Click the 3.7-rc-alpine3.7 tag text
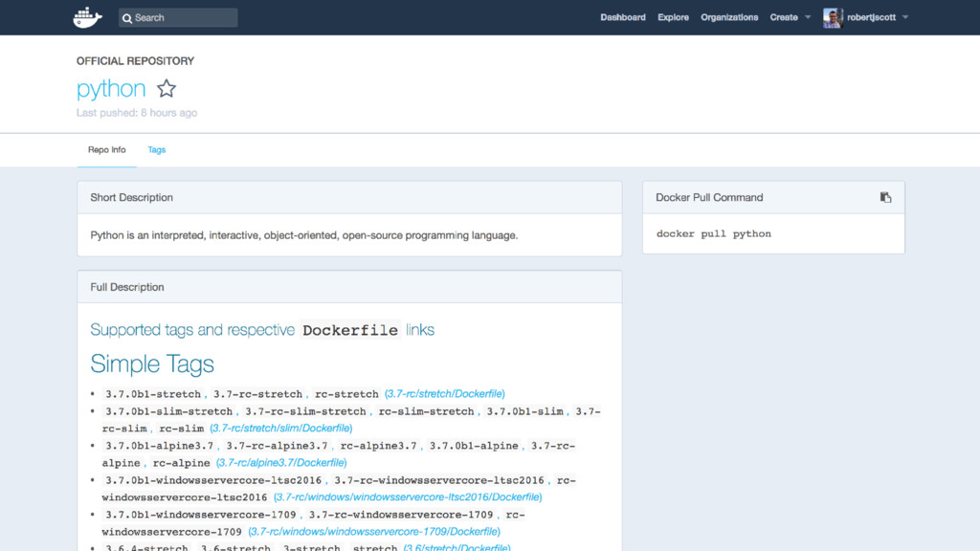980x551 pixels. click(277, 446)
